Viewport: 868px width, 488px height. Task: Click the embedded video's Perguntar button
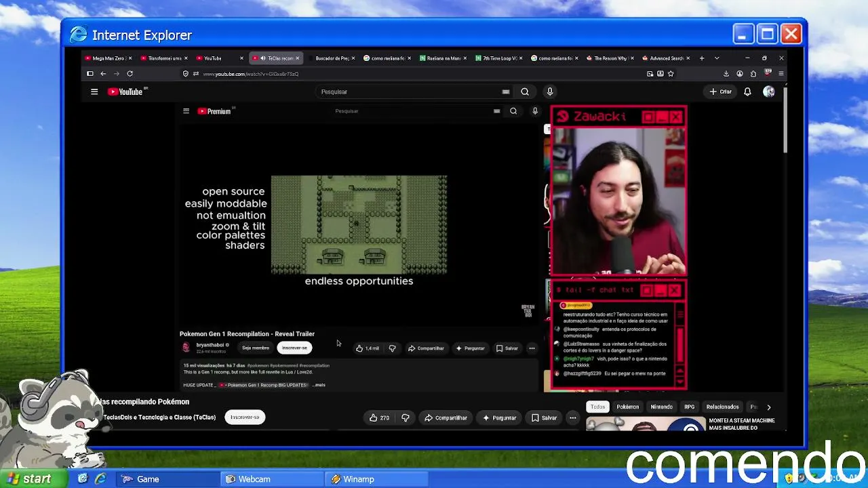tap(471, 348)
